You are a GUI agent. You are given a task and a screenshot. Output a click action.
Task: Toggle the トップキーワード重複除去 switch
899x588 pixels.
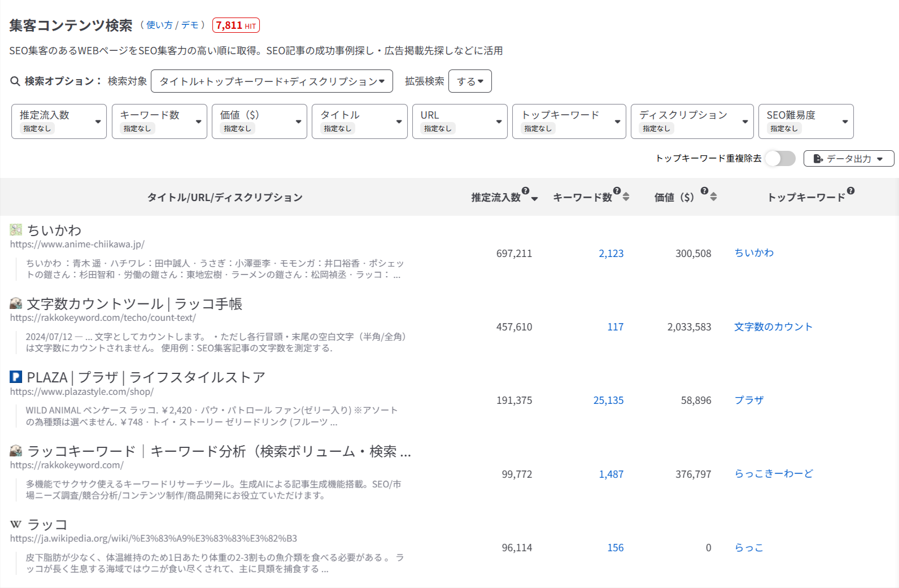click(780, 159)
